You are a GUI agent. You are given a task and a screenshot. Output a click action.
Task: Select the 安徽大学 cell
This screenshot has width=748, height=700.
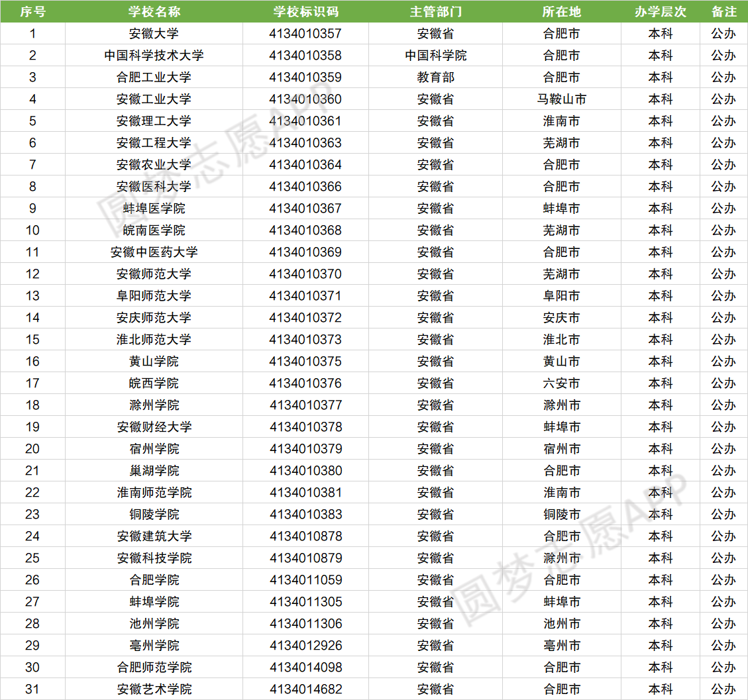point(154,33)
